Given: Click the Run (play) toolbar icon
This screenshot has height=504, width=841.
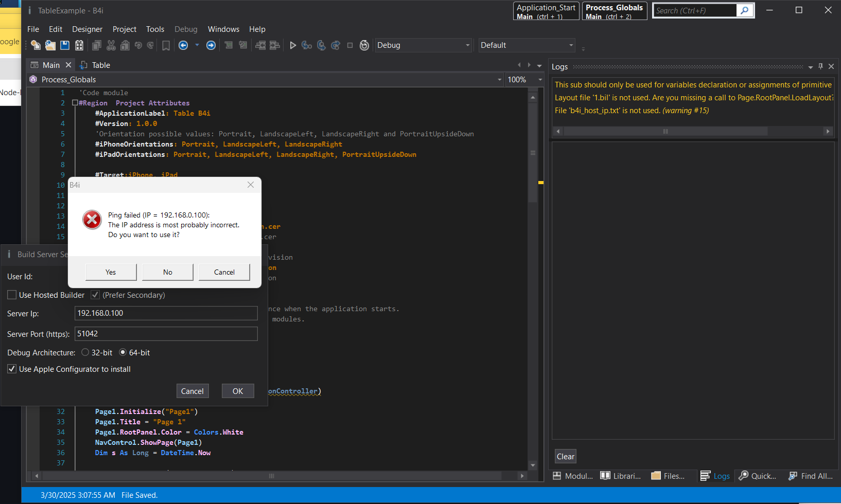Looking at the screenshot, I should pos(293,45).
